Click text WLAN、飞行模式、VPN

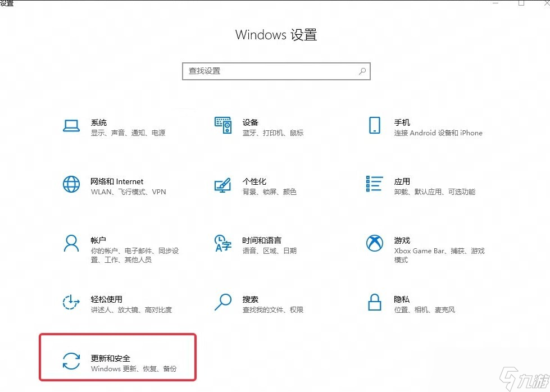(x=129, y=192)
